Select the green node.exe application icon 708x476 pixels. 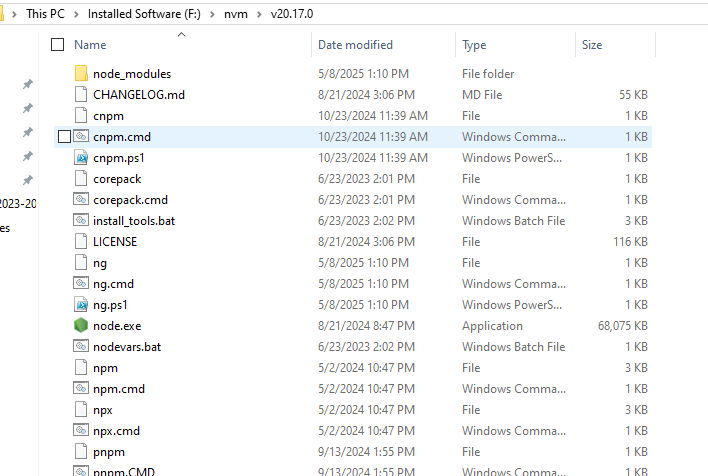point(81,325)
